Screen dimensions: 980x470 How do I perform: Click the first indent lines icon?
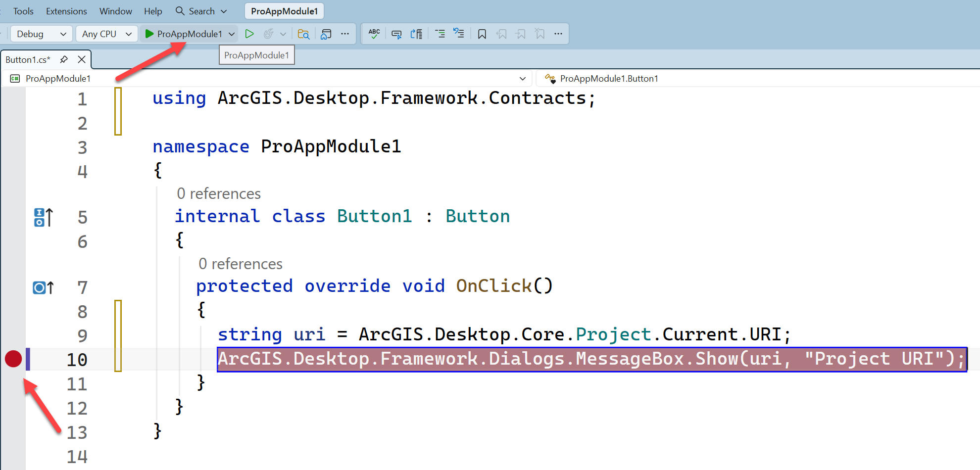tap(440, 34)
